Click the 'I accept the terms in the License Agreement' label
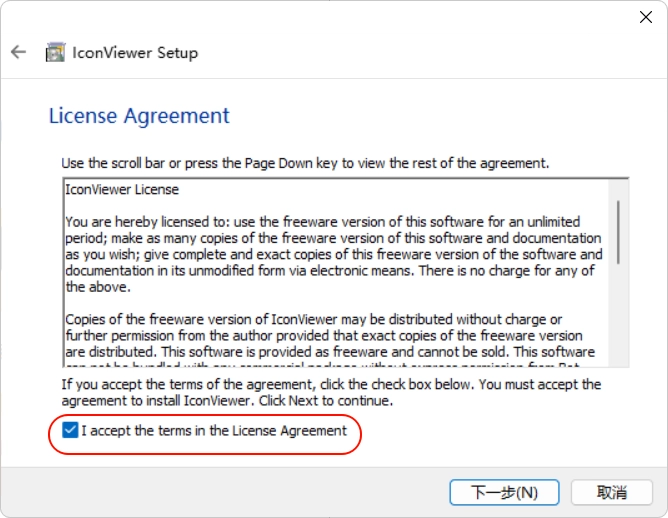The height and width of the screenshot is (518, 668). coord(214,431)
